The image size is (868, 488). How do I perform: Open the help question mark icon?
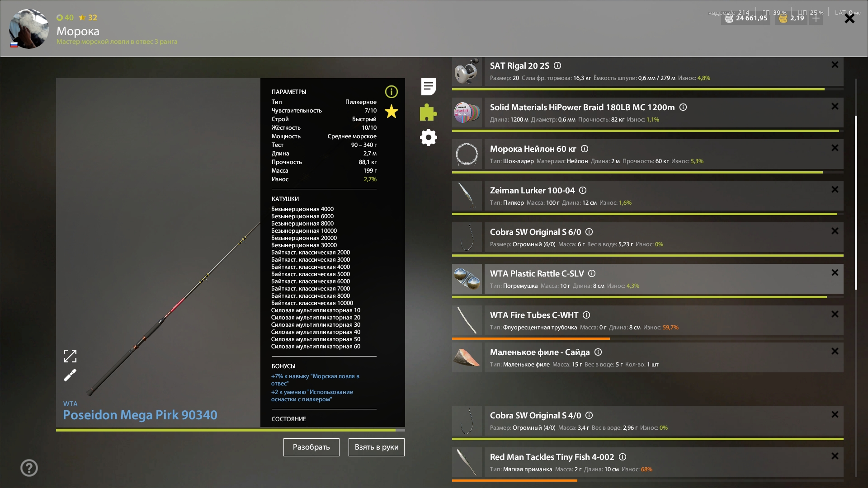(29, 468)
